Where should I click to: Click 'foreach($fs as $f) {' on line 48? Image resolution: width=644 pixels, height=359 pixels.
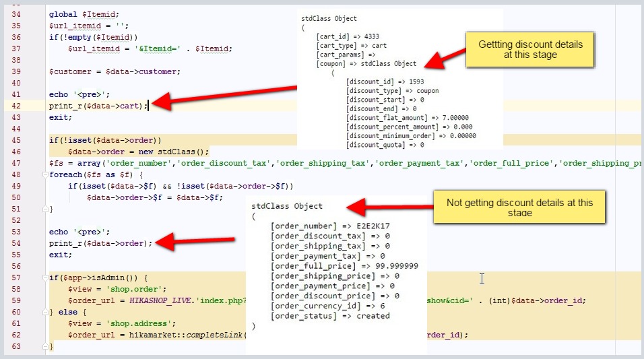[x=96, y=175]
